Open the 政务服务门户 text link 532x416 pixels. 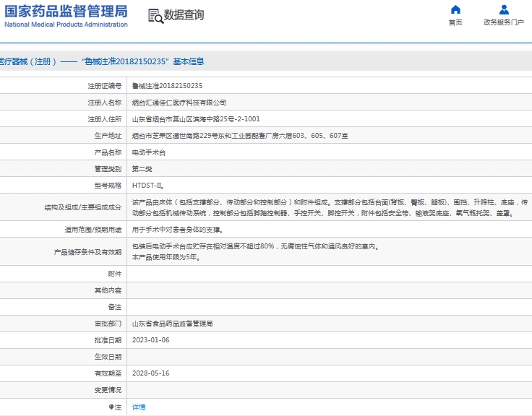[504, 22]
